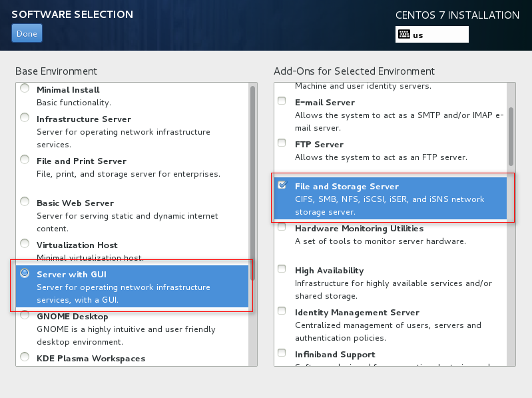Click the 'High Availability' title text
The image size is (532, 398).
click(329, 271)
